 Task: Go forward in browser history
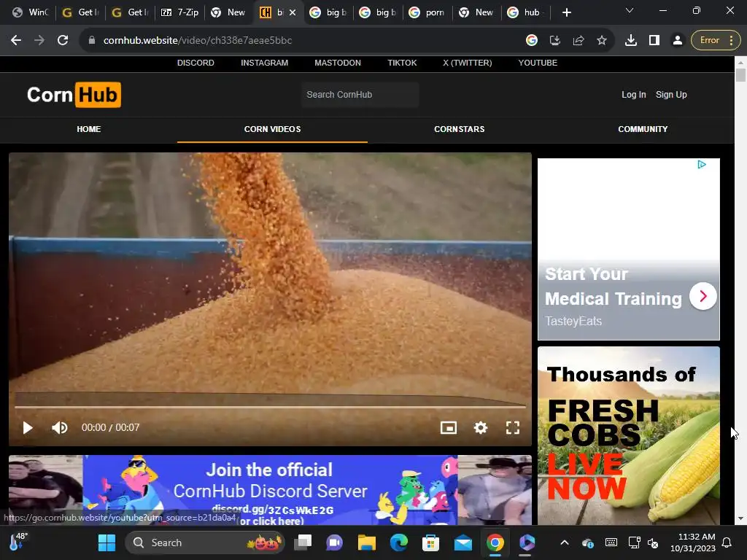(39, 41)
